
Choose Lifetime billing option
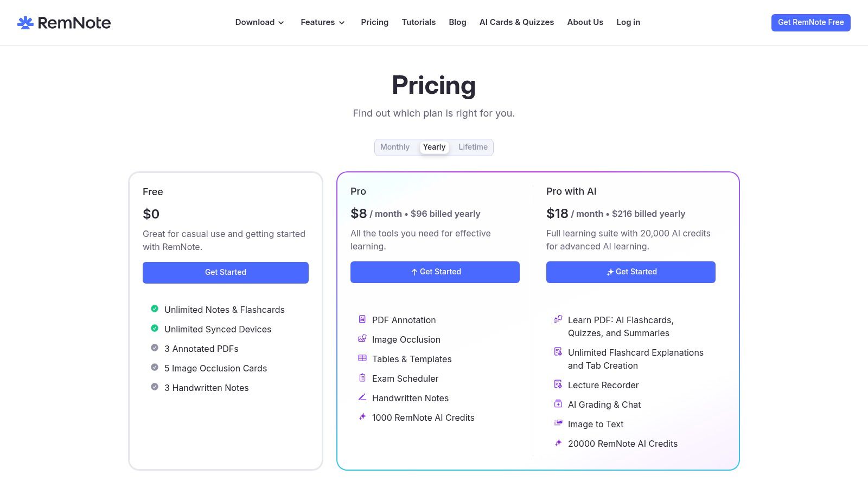click(473, 147)
